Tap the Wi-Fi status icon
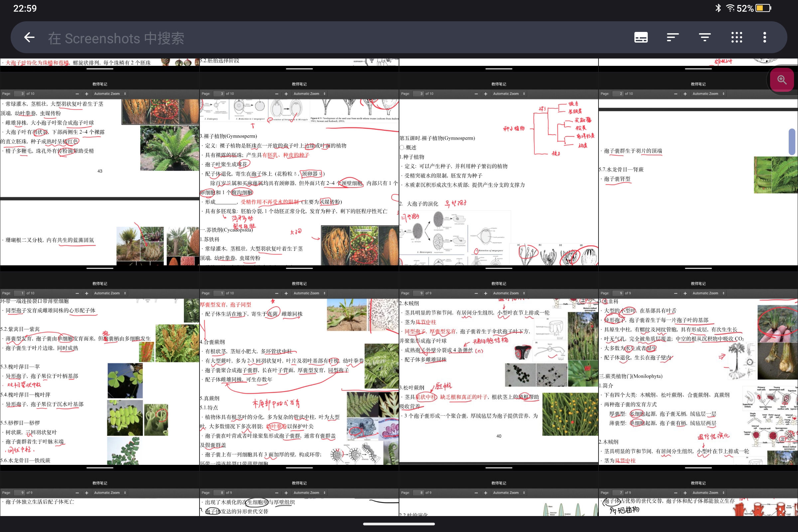798x532 pixels. pyautogui.click(x=730, y=8)
